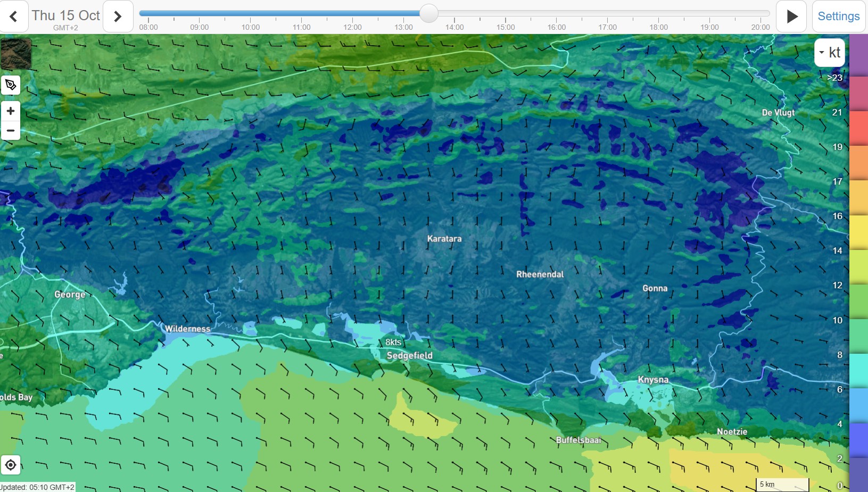Screen dimensions: 868x492
Task: Select the draw route pen tool
Action: pyautogui.click(x=11, y=85)
